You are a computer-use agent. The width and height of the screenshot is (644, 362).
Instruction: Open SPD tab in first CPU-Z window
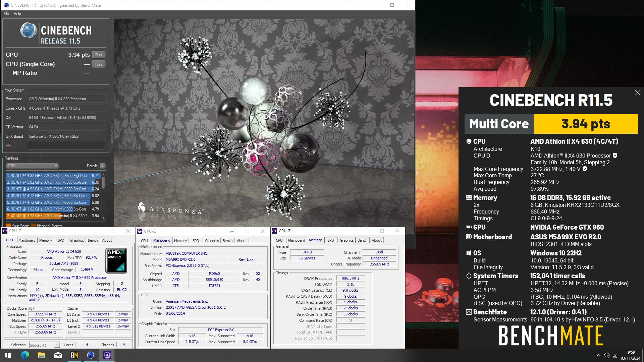(x=61, y=240)
